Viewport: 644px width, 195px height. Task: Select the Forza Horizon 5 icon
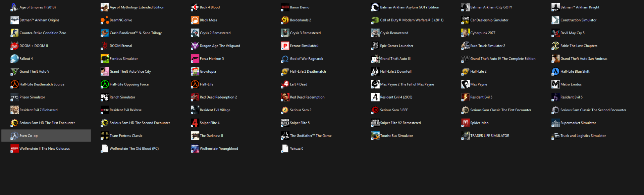[195, 59]
